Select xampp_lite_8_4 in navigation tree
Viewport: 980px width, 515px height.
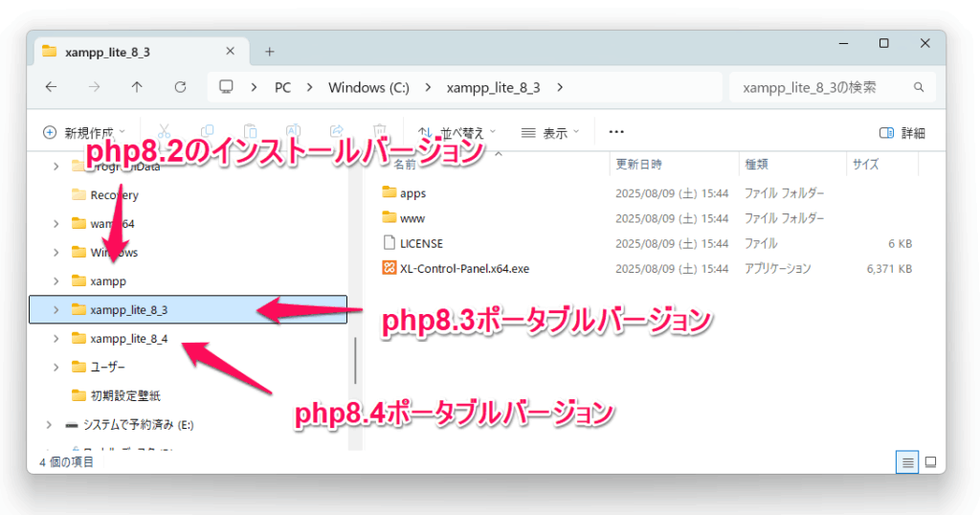pyautogui.click(x=129, y=338)
